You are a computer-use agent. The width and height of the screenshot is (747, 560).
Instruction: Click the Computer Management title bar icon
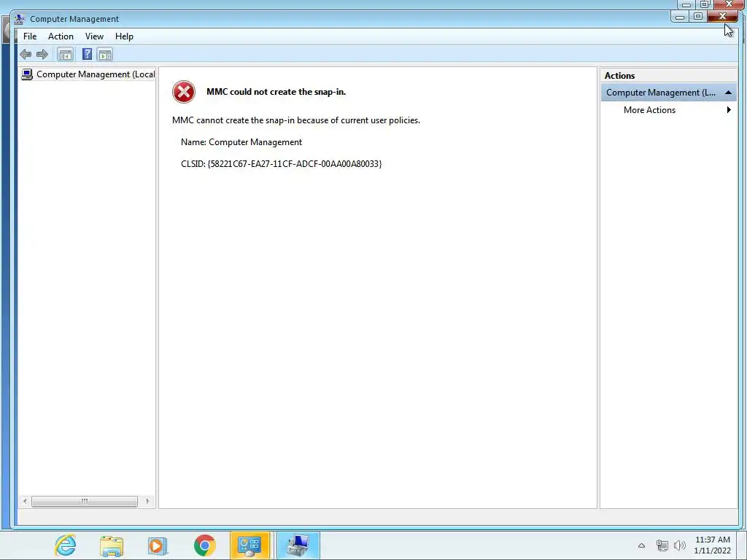[x=20, y=19]
